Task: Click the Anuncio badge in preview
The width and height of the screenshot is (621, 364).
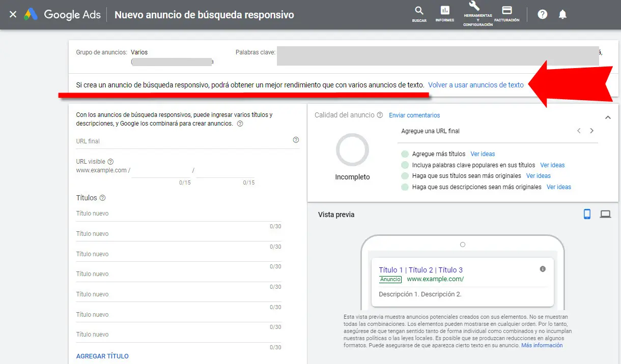Action: pos(390,280)
